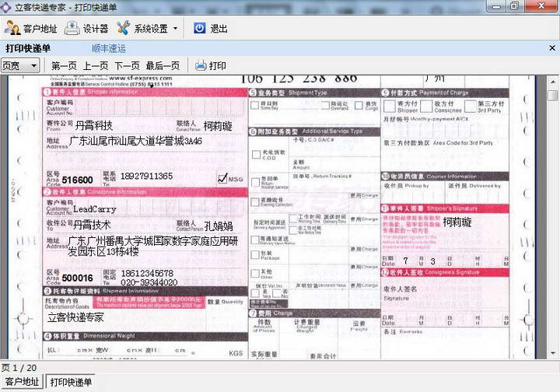Viewport: 560px width, 392px height.
Task: Click the 系统设置 toolbar label
Action: tap(151, 29)
